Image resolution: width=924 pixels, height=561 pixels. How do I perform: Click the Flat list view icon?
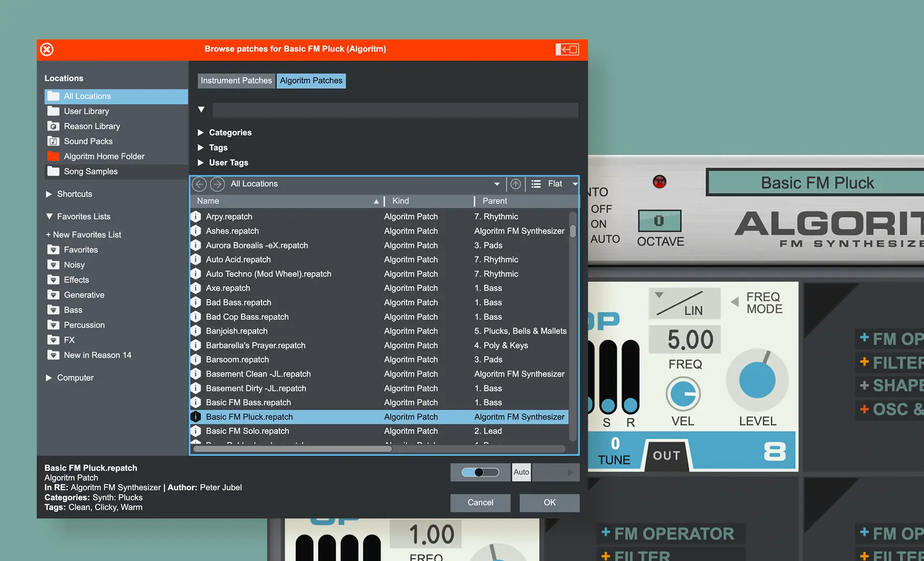536,184
